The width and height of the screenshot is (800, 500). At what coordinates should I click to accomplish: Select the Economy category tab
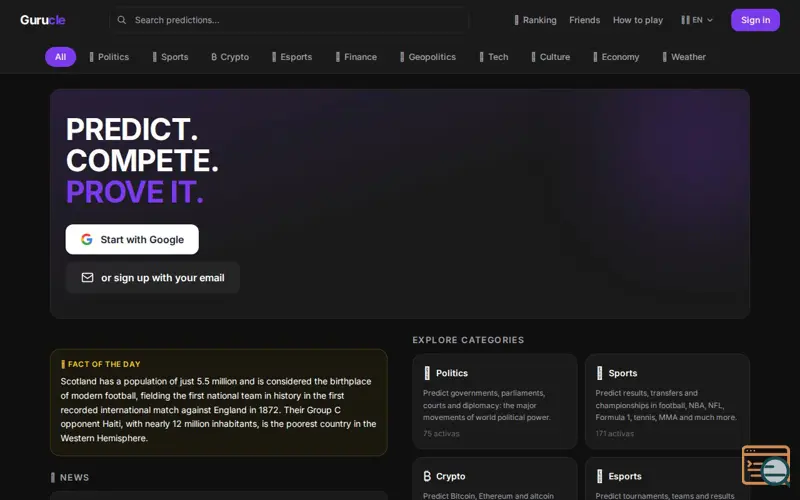[x=616, y=57]
